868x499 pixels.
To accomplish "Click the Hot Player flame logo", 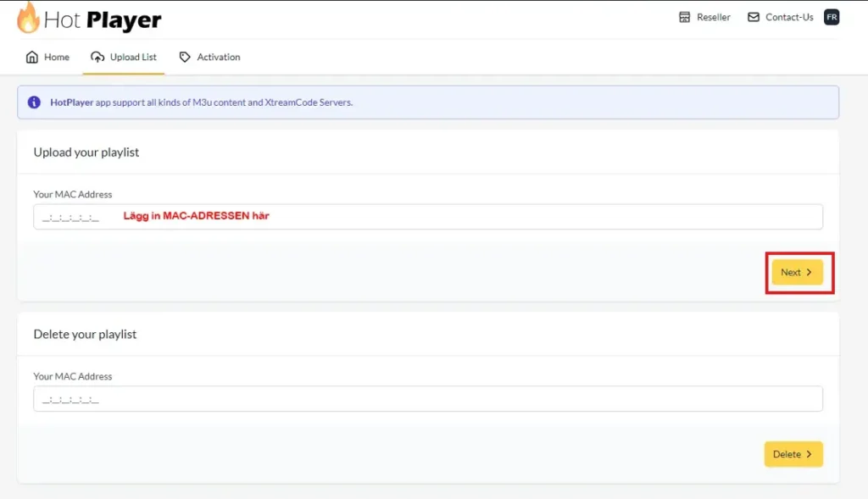I will pos(28,18).
